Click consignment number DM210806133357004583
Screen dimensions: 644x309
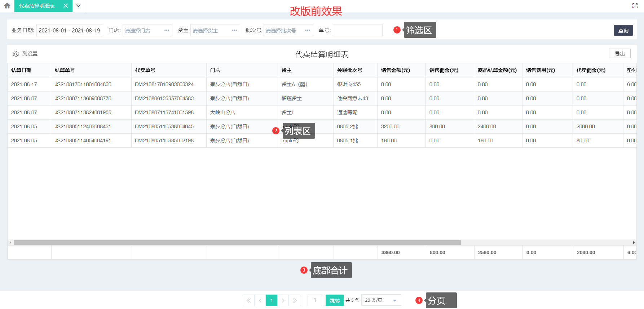(164, 98)
